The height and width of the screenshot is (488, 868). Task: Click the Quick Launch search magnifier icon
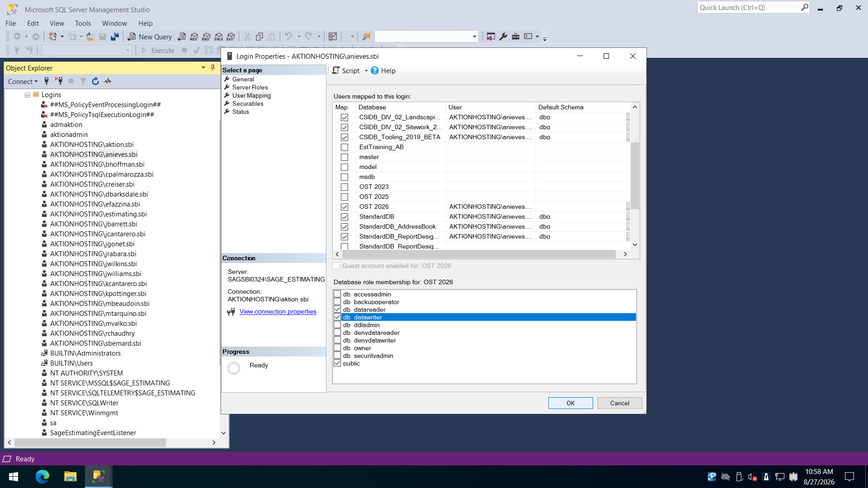point(805,7)
